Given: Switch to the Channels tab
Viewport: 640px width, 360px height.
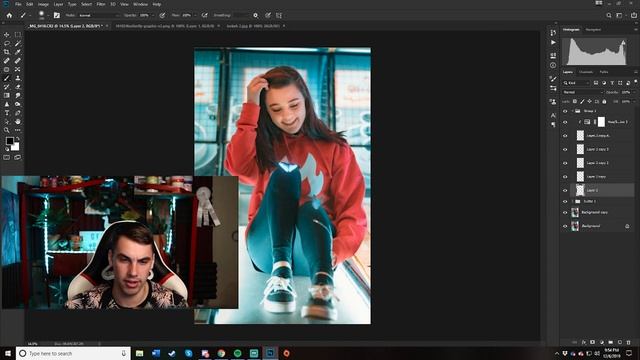Looking at the screenshot, I should pyautogui.click(x=586, y=72).
